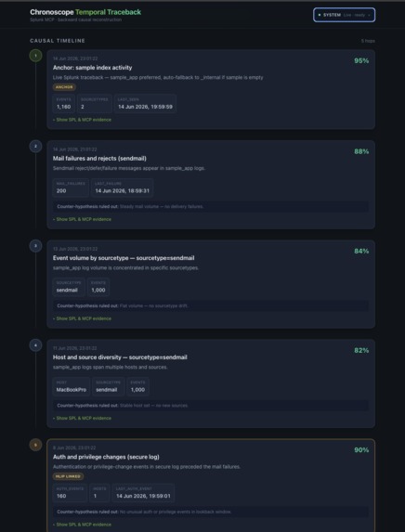405x532 pixels.
Task: Select timeline step 3 marker
Action: 35,246
